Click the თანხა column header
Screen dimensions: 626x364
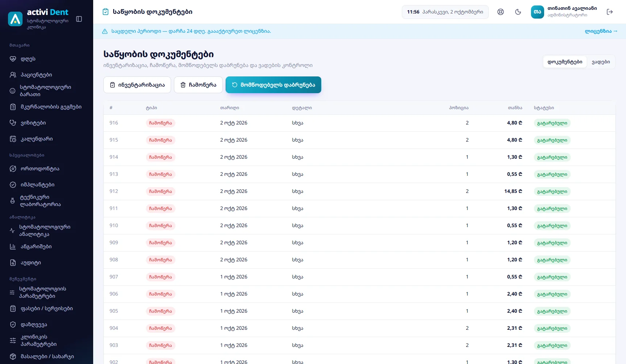(x=515, y=108)
